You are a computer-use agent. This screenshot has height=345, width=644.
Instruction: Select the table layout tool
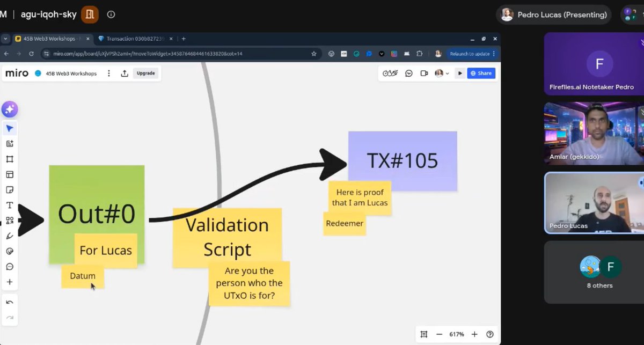(x=10, y=174)
